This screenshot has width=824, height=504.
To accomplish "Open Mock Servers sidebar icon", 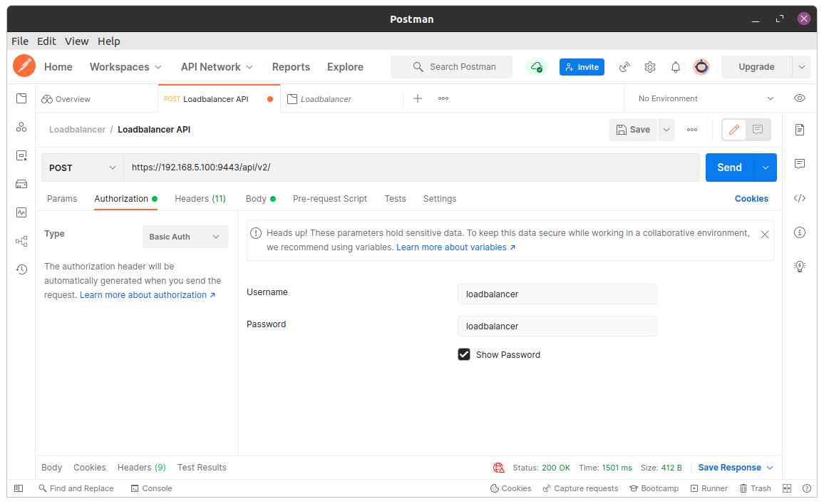I will (x=21, y=184).
